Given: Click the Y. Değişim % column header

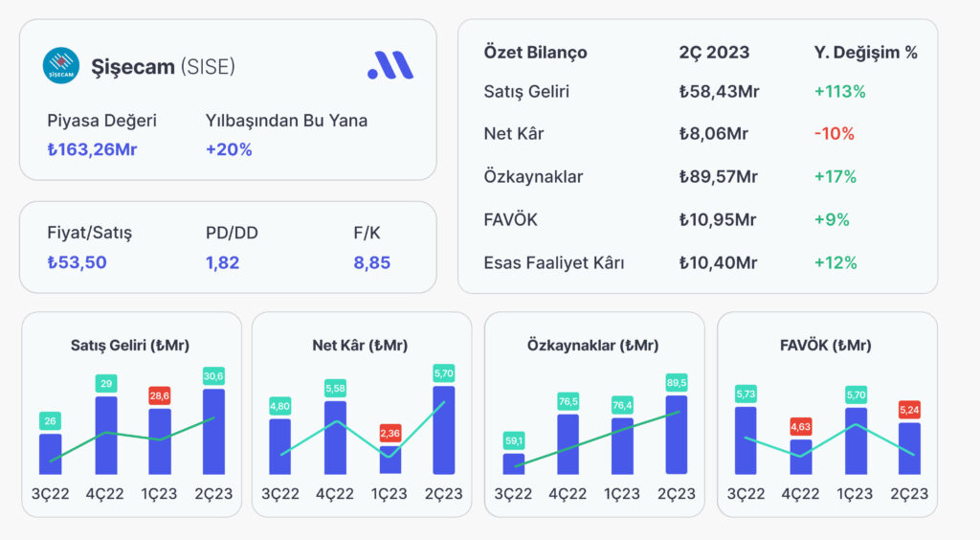Looking at the screenshot, I should click(865, 53).
